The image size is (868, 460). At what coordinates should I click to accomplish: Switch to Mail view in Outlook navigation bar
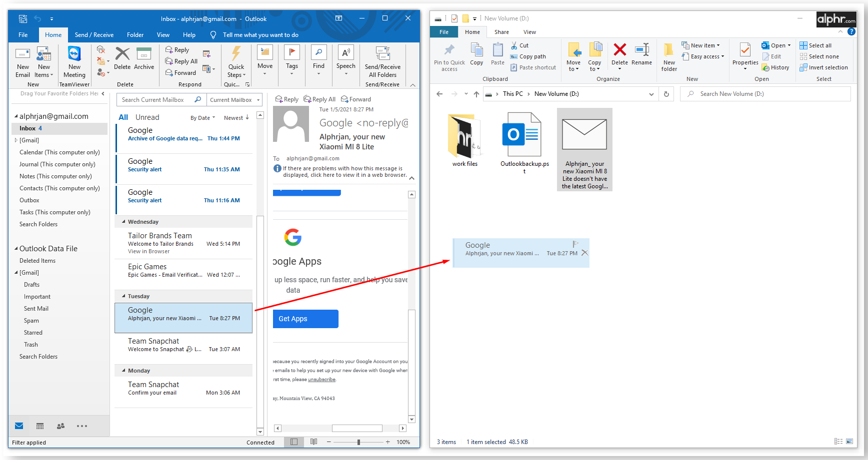[x=19, y=426]
